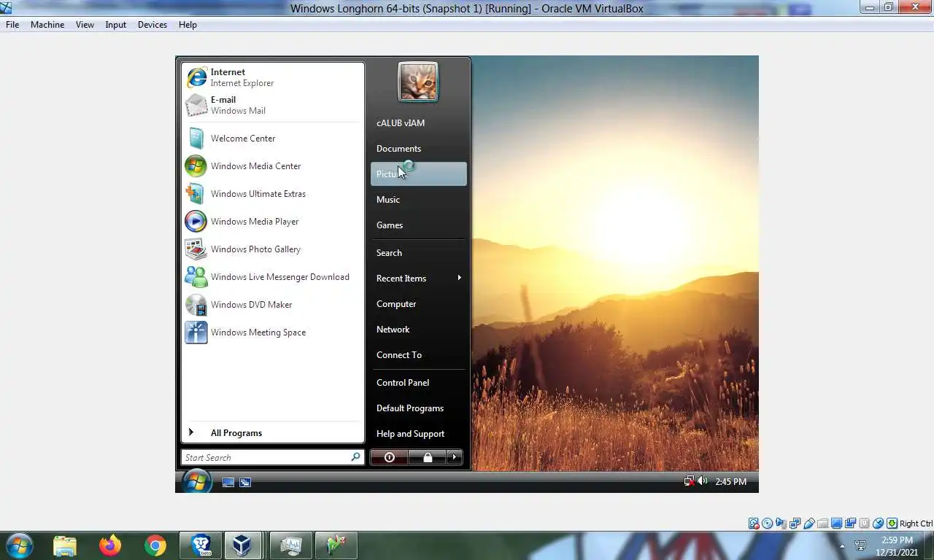Open the VirtualBox File menu
Image resolution: width=934 pixels, height=560 pixels.
12,25
